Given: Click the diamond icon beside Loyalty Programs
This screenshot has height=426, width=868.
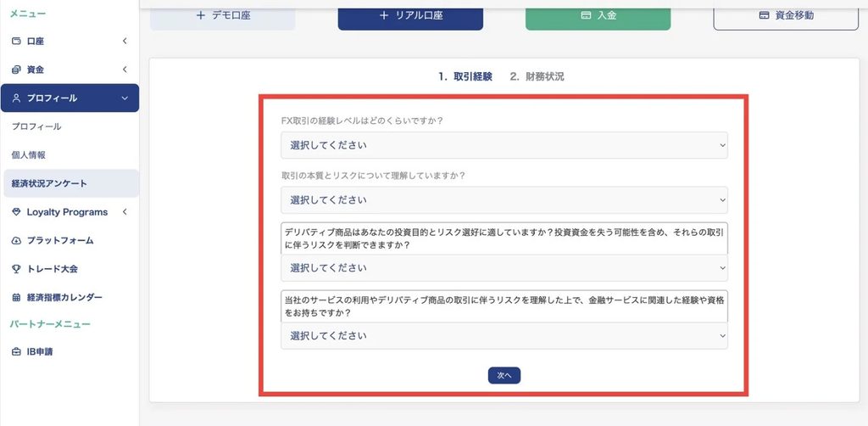Looking at the screenshot, I should (16, 212).
